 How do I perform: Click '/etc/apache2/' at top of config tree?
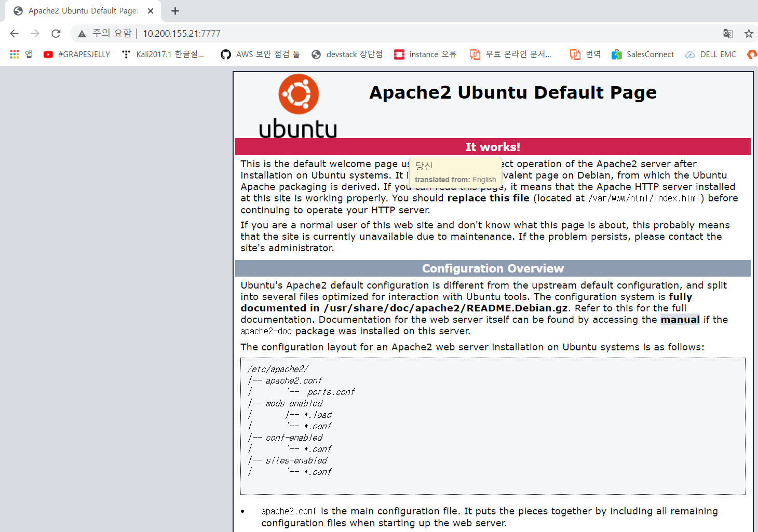(x=278, y=369)
